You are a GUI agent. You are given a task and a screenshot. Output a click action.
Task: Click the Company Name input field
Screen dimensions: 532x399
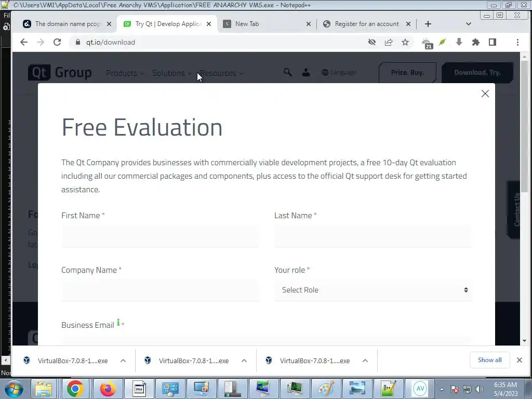tap(160, 290)
